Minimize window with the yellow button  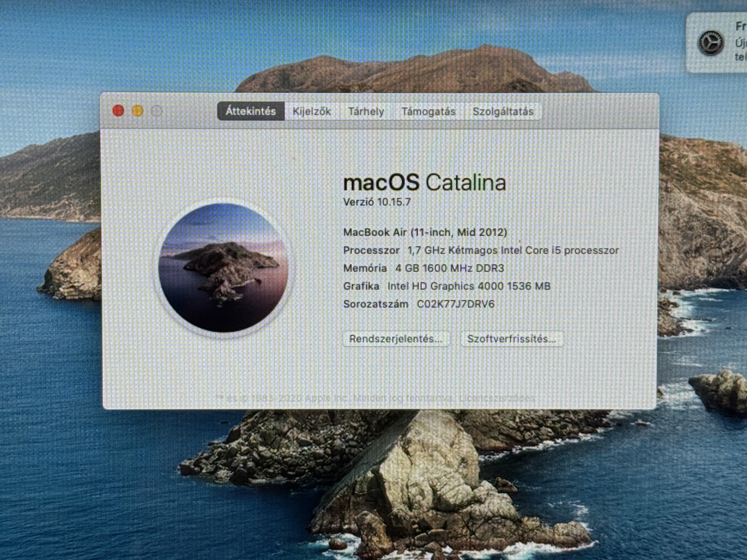(x=138, y=111)
